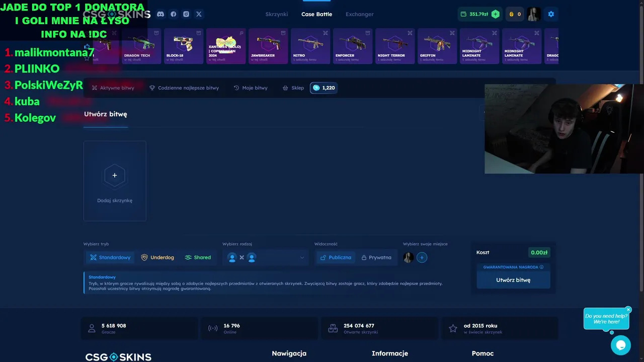Open the Dragon Tech live drop card
This screenshot has height=362, width=644.
coord(141,46)
